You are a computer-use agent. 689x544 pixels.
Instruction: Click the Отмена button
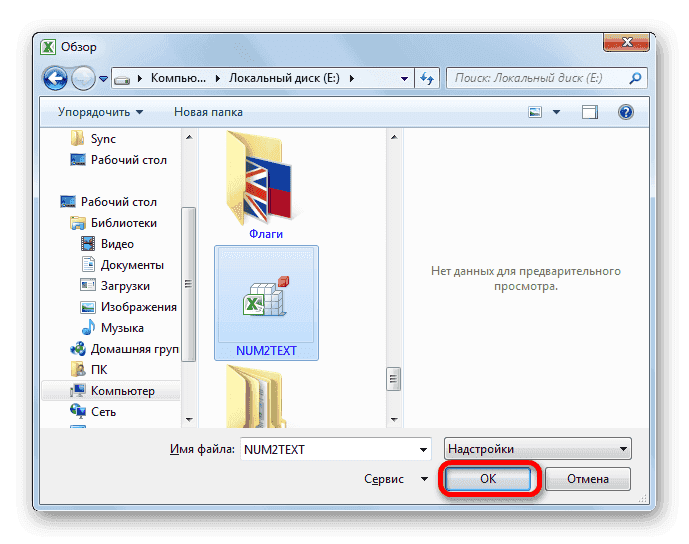588,479
